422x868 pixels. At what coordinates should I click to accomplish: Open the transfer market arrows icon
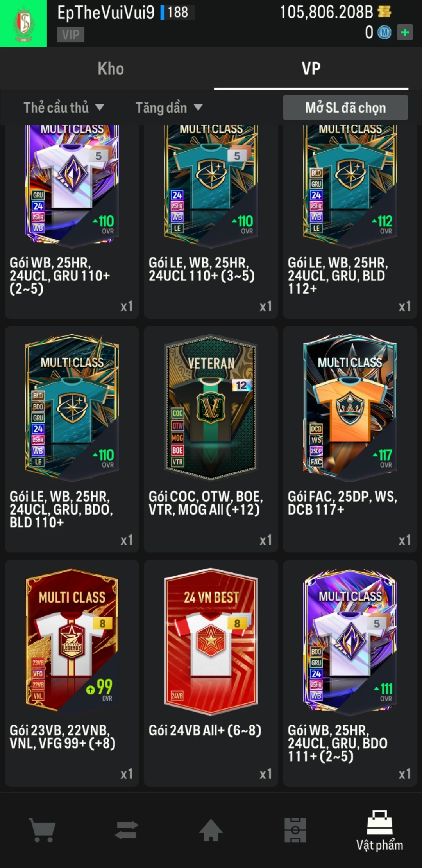tap(127, 830)
